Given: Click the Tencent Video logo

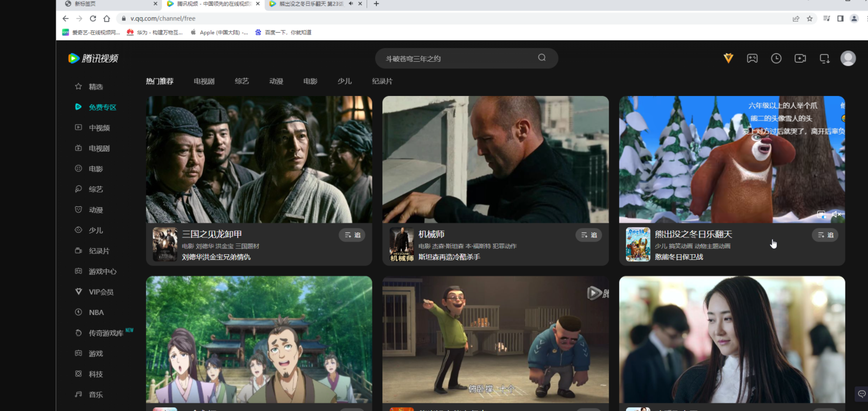Looking at the screenshot, I should point(93,58).
